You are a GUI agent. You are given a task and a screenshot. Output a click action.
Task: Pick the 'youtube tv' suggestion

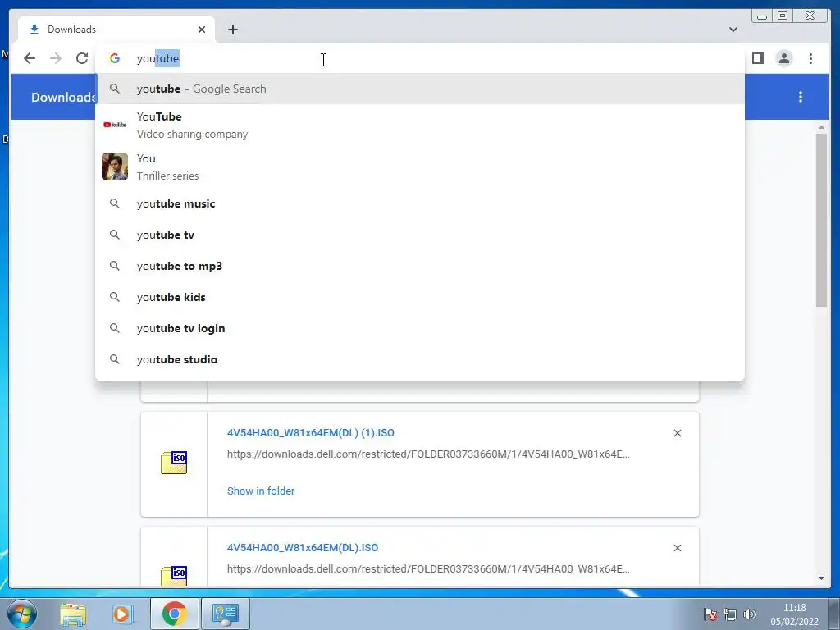[420, 235]
